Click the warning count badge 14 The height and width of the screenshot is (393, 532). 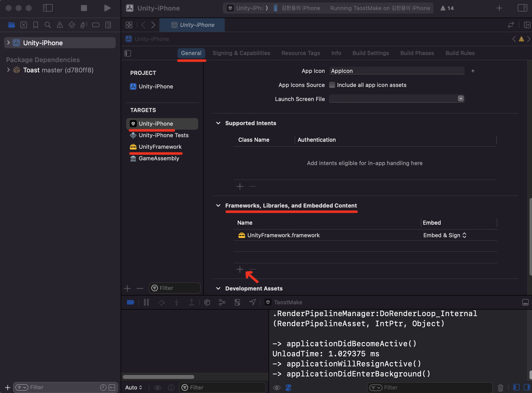[447, 8]
